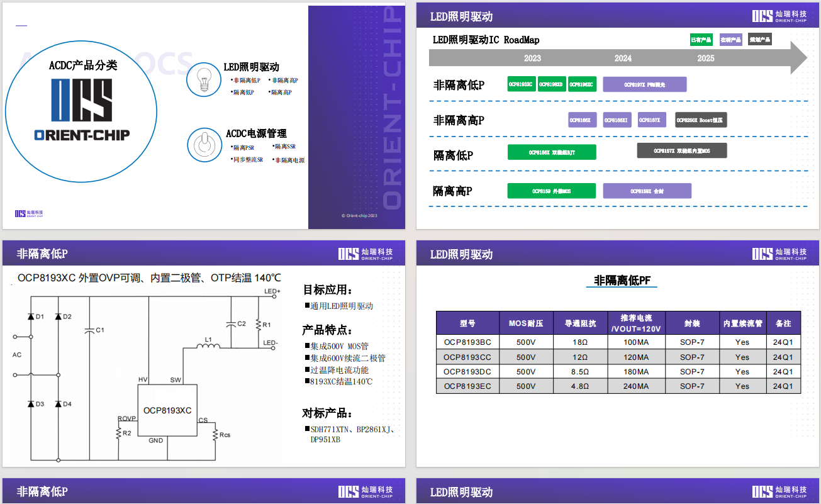Viewport: 821px width, 504px height.
Task: Select the gray OCP8157X roadmap block
Action: tap(681, 150)
